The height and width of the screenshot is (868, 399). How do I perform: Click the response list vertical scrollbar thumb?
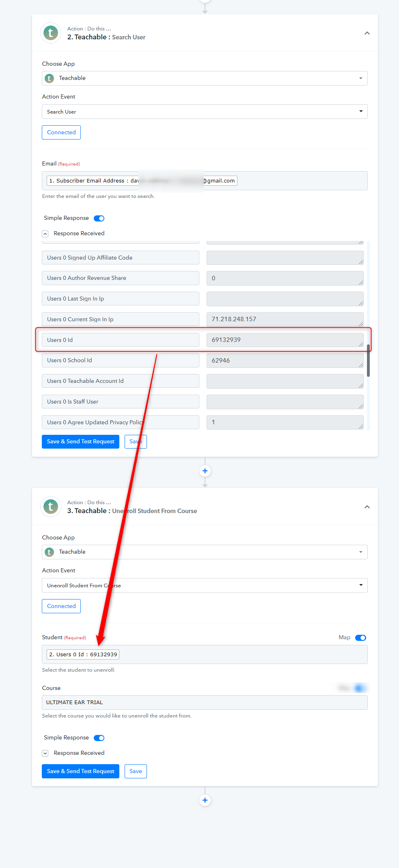pos(368,361)
